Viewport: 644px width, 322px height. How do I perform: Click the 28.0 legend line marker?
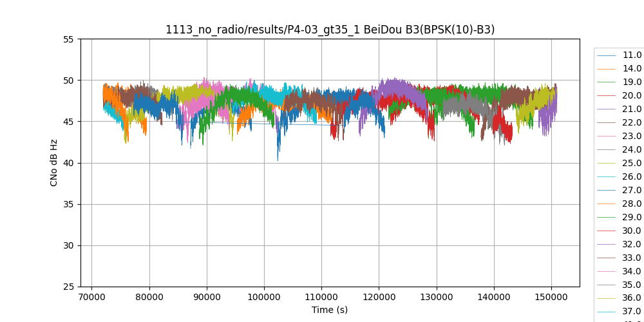click(x=607, y=204)
